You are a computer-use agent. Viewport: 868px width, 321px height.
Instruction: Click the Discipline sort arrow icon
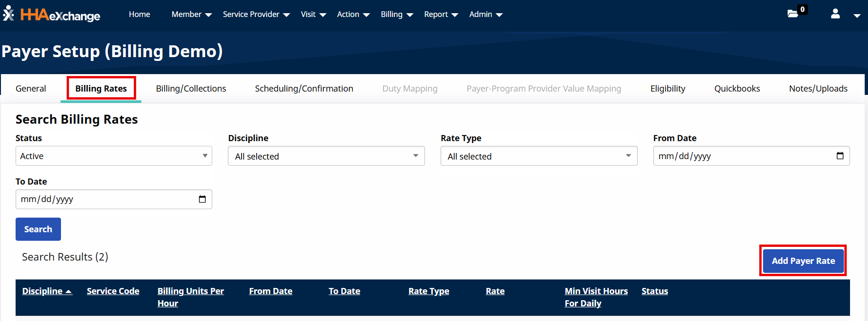click(x=69, y=292)
